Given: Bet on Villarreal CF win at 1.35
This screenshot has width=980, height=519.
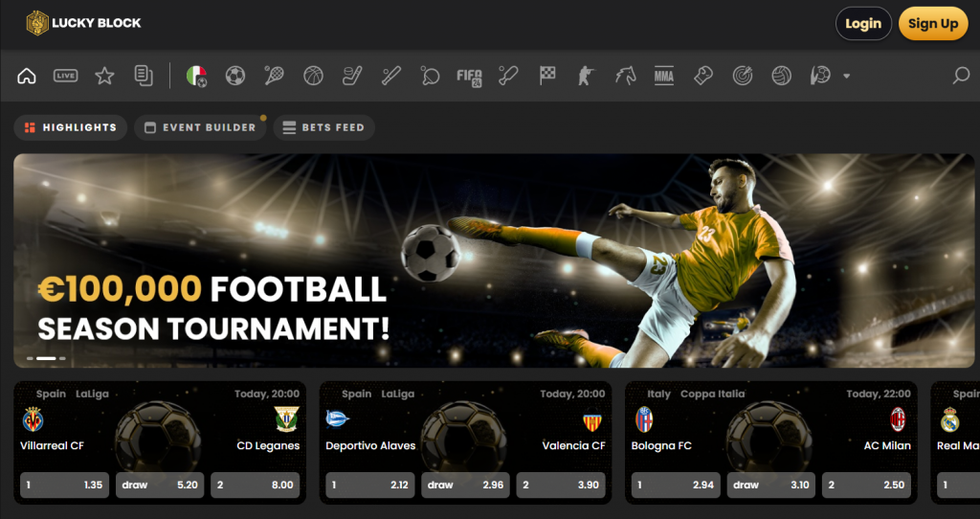Looking at the screenshot, I should (x=64, y=485).
